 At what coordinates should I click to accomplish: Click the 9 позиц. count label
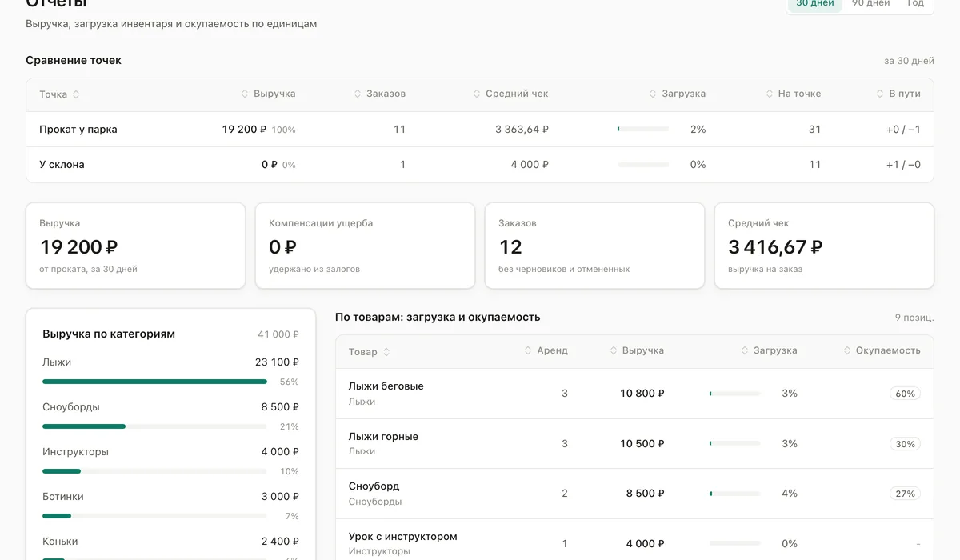click(x=914, y=318)
